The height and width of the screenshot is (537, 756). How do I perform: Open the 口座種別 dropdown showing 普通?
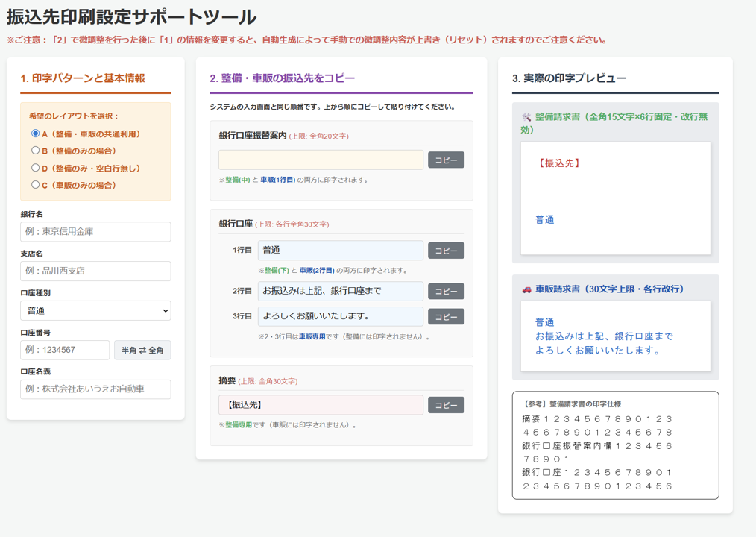(x=95, y=311)
